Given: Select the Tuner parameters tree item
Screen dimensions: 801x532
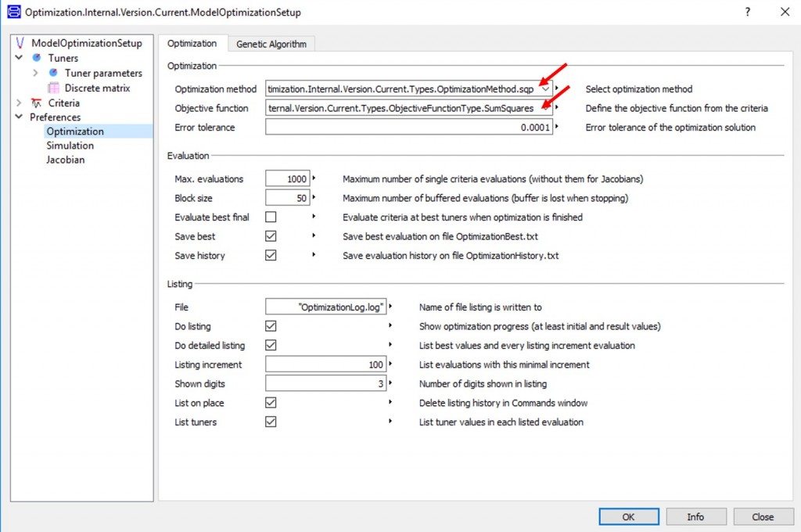Looking at the screenshot, I should [103, 73].
